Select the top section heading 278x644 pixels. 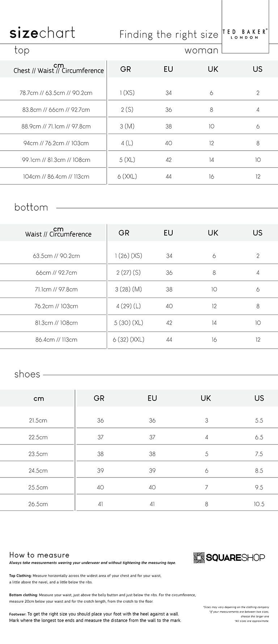[22, 50]
